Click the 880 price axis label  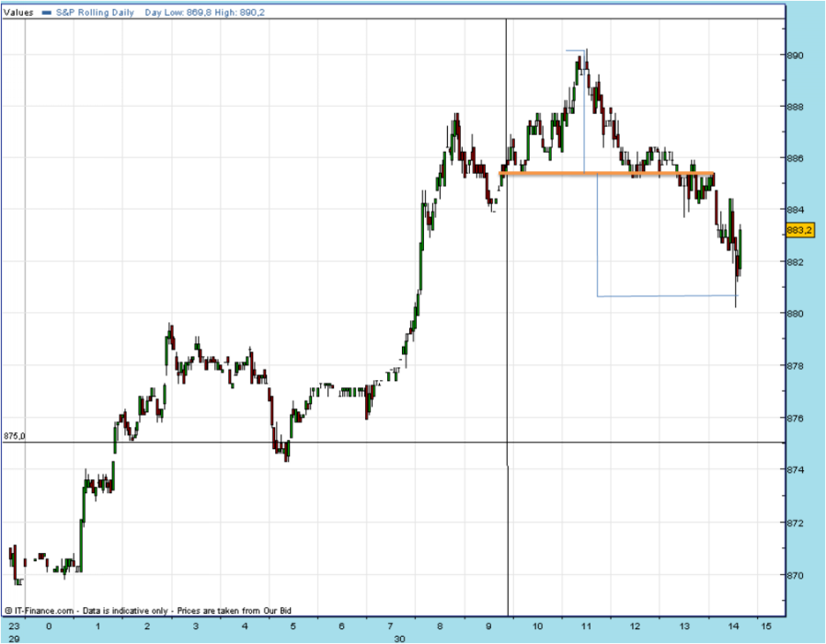pos(796,314)
